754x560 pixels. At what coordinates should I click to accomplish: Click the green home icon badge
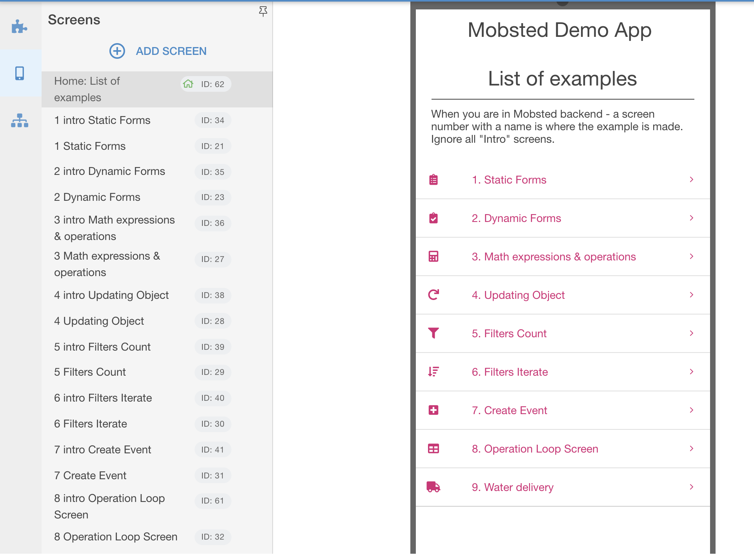(188, 84)
